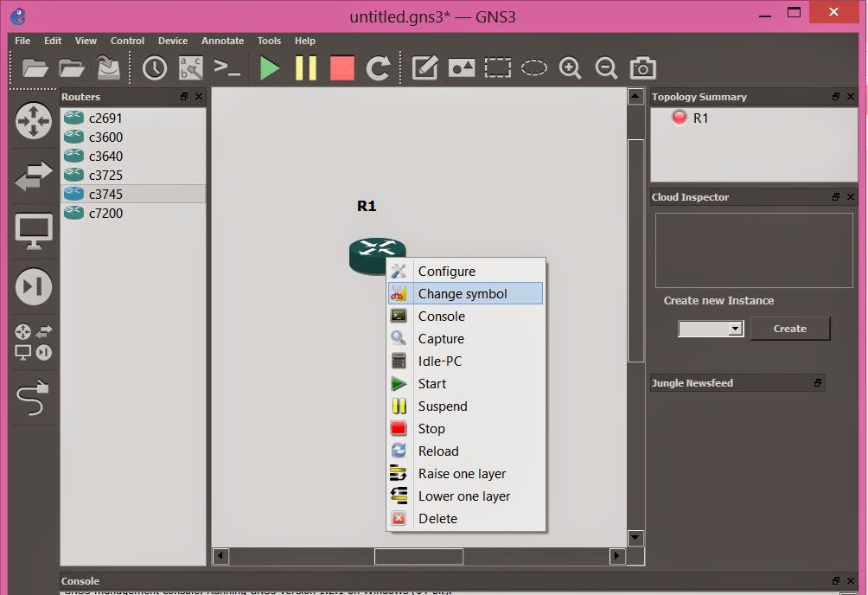Click the add note toolbar icon
Image resolution: width=868 pixels, height=595 pixels.
(424, 68)
